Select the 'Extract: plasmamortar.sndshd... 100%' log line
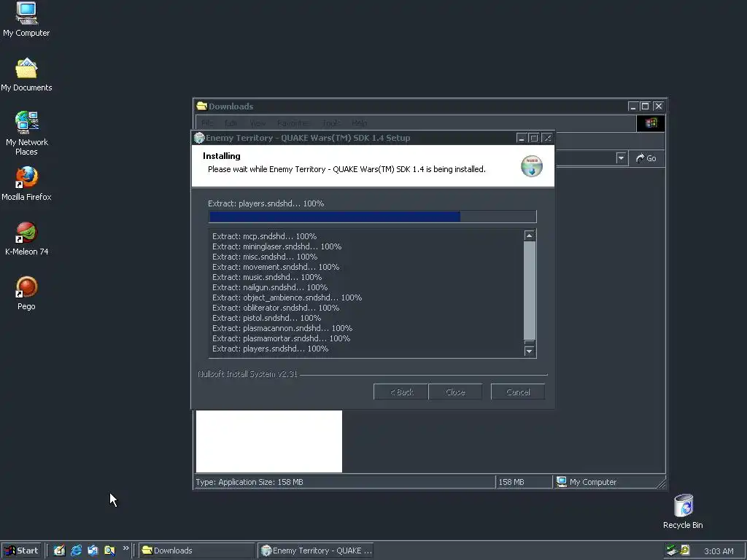The width and height of the screenshot is (747, 560). (281, 338)
